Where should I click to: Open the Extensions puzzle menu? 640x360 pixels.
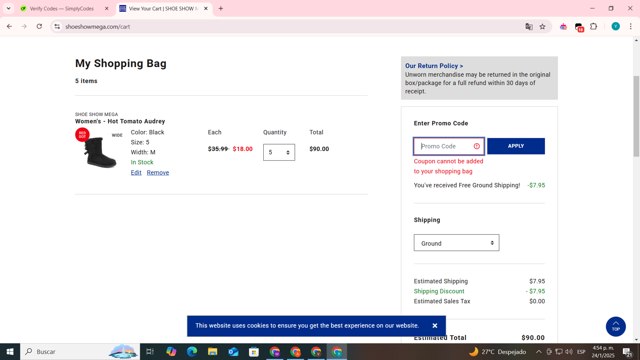[x=593, y=27]
